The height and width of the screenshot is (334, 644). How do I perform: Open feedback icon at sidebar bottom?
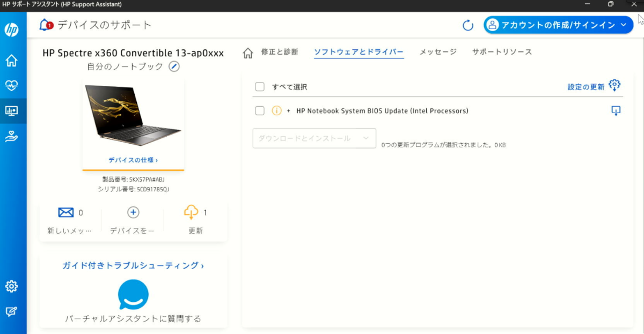(11, 311)
